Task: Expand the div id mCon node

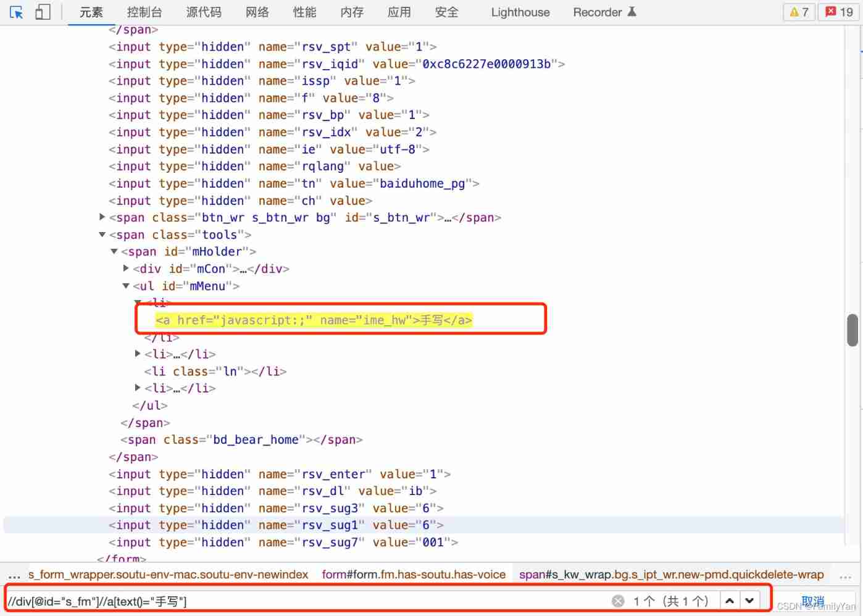Action: click(126, 268)
